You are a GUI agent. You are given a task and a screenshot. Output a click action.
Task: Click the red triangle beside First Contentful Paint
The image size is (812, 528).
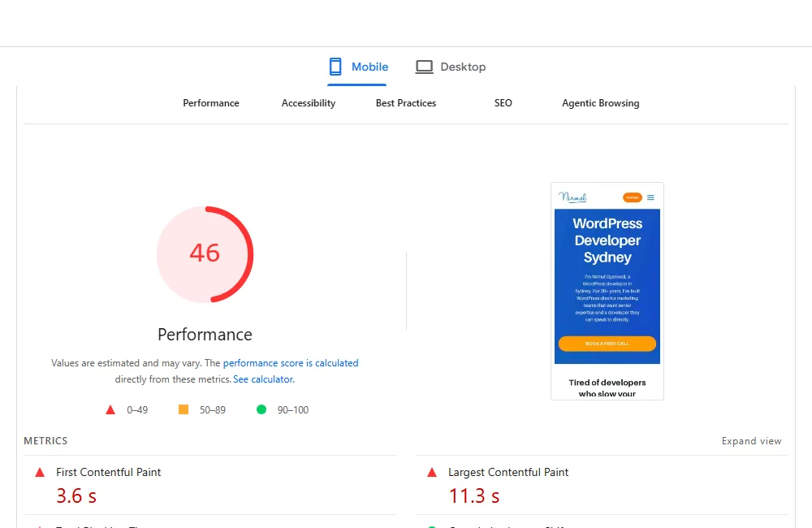point(39,472)
